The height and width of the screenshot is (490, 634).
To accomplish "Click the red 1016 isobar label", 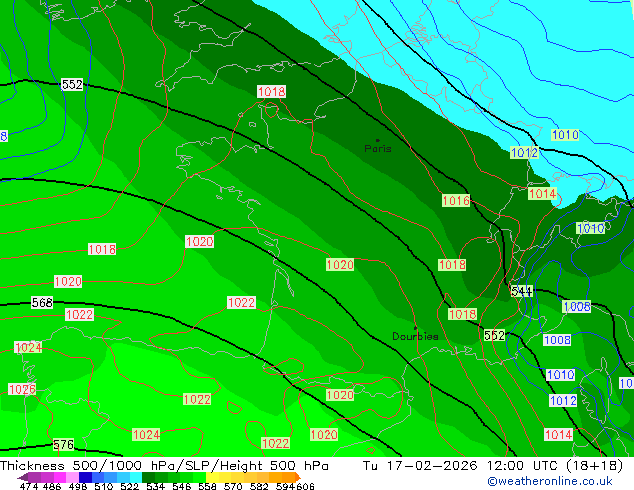I will coord(456,200).
